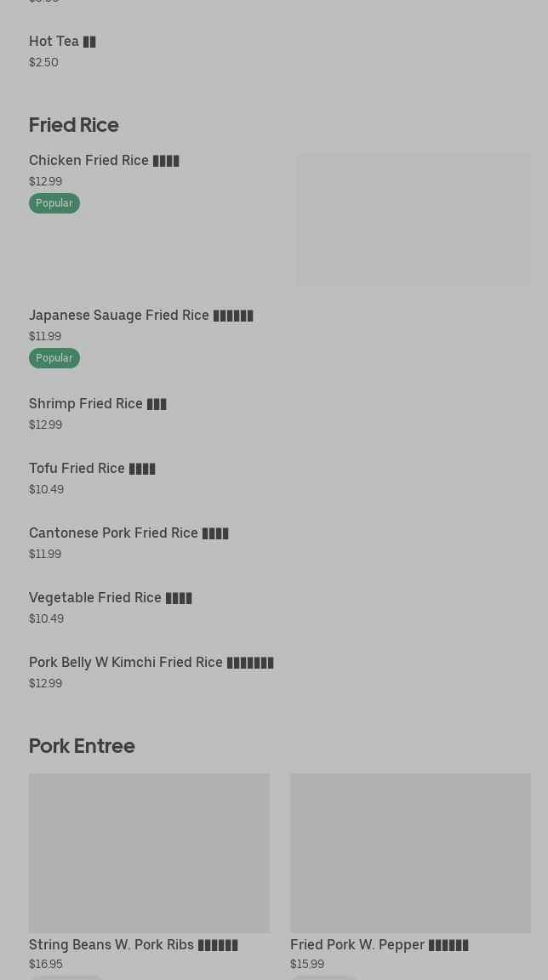Open Cantonese Pork Fried Rice item
The width and height of the screenshot is (548, 980).
[x=128, y=533]
